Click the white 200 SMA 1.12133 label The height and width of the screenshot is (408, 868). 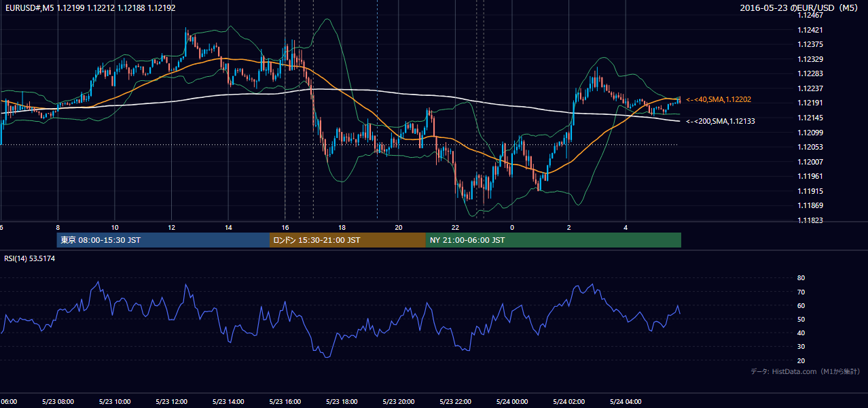720,121
